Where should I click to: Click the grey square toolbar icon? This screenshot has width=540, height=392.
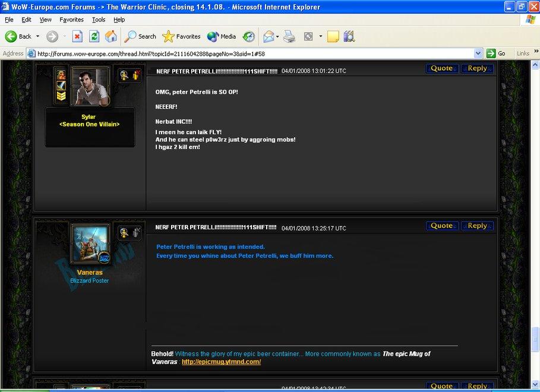(308, 36)
